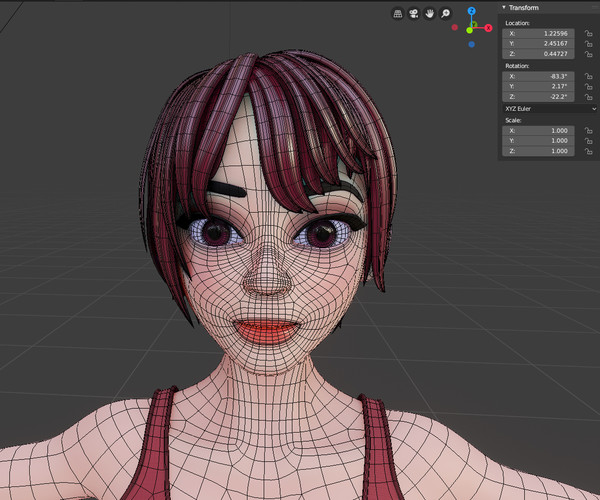
Task: Lock Location X with its padlock
Action: 588,34
